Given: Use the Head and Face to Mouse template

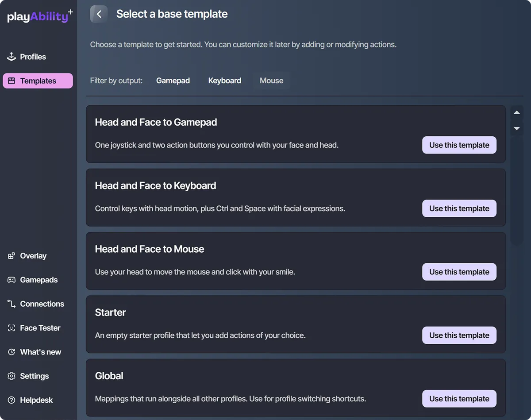Looking at the screenshot, I should click(459, 272).
